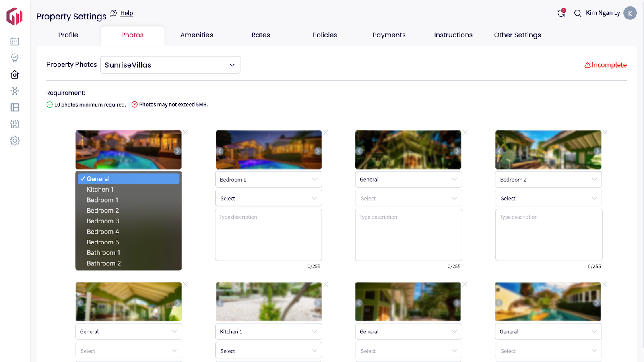Image resolution: width=644 pixels, height=362 pixels.
Task: Open the SunriseVillas property dropdown
Action: point(170,65)
